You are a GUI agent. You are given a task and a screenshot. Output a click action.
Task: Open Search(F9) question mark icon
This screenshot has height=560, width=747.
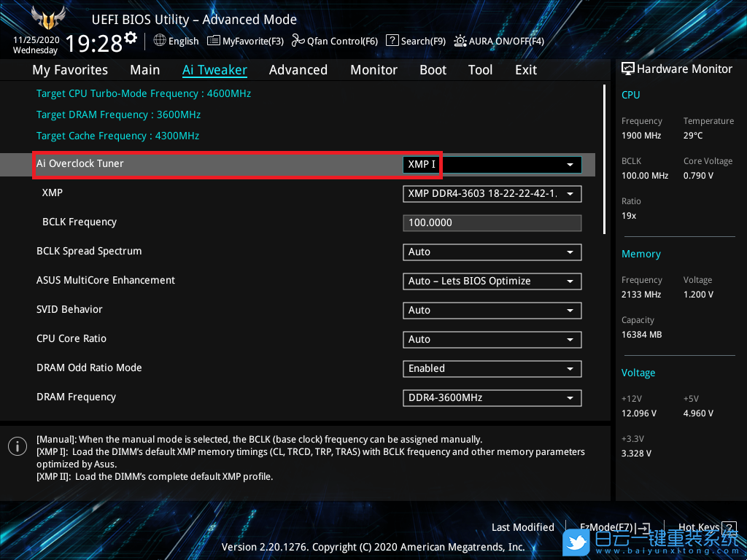click(x=392, y=41)
